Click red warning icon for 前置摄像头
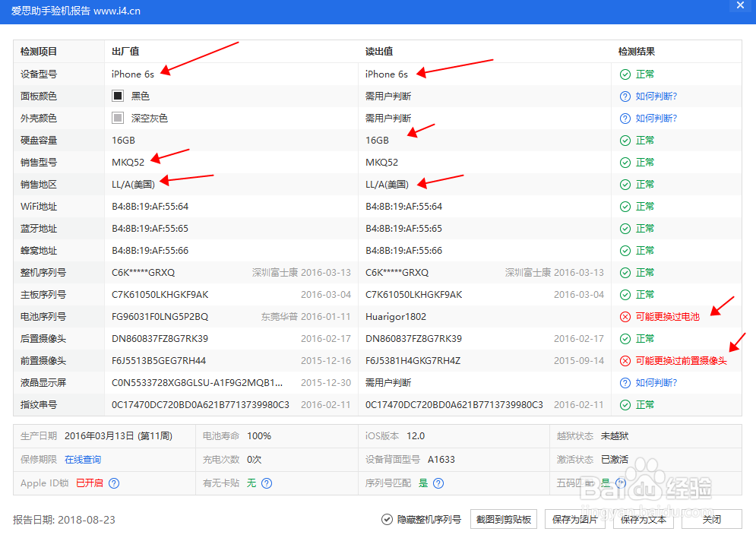 click(x=625, y=361)
